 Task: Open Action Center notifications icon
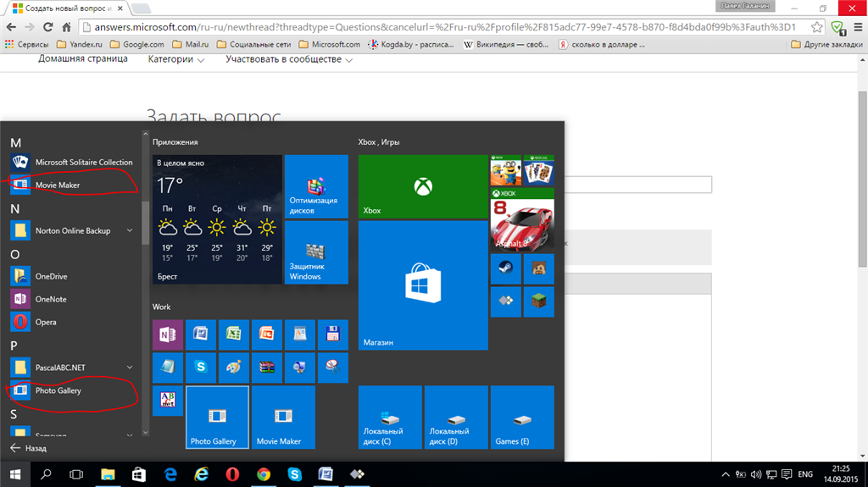point(787,474)
